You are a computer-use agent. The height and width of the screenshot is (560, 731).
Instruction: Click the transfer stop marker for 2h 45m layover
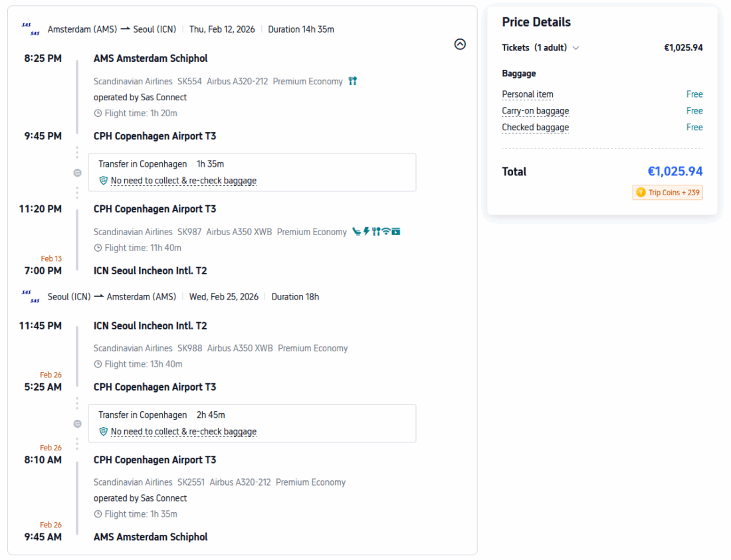pyautogui.click(x=77, y=424)
